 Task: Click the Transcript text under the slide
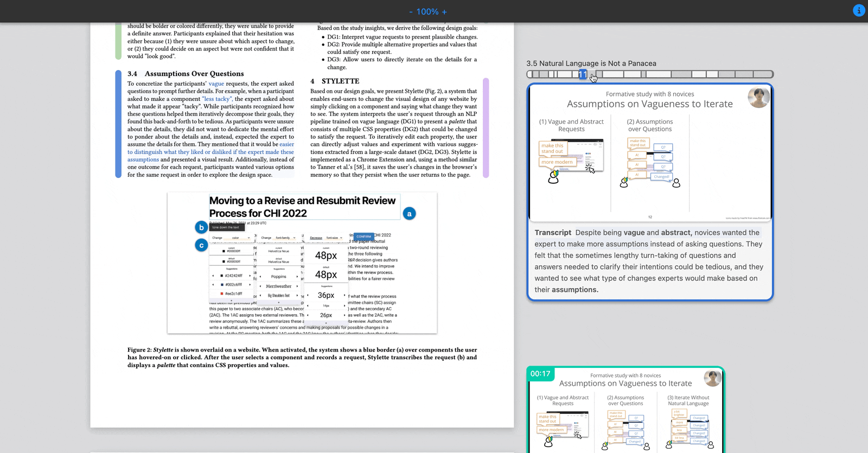coord(649,261)
